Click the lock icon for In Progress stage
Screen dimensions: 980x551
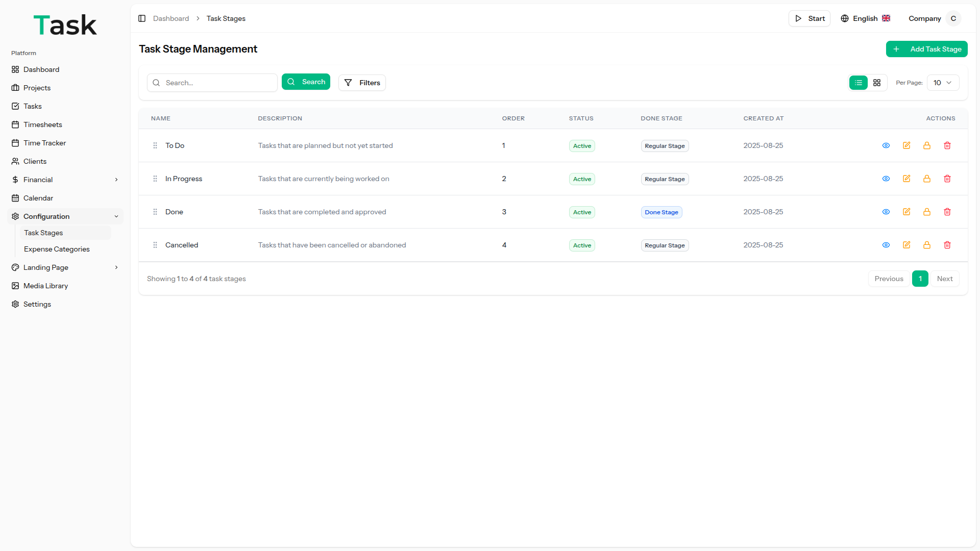point(927,179)
